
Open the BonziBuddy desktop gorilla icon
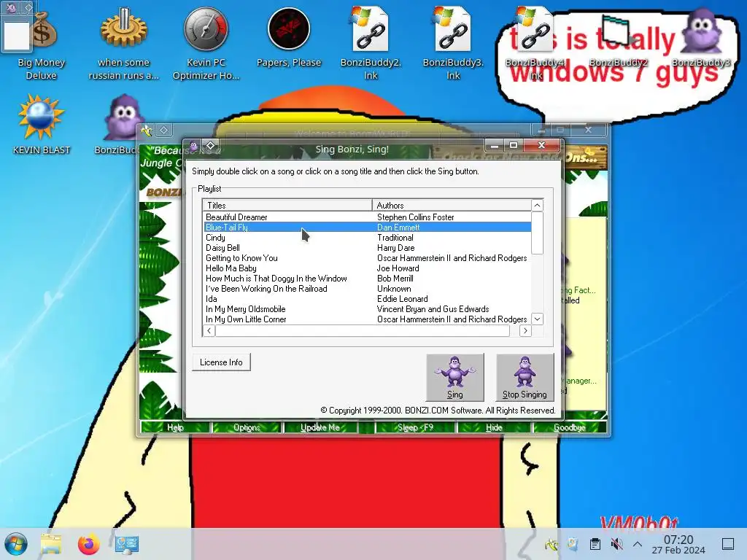point(123,117)
